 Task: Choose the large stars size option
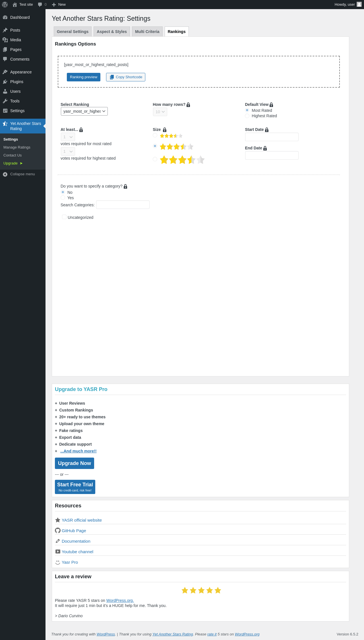(x=155, y=159)
